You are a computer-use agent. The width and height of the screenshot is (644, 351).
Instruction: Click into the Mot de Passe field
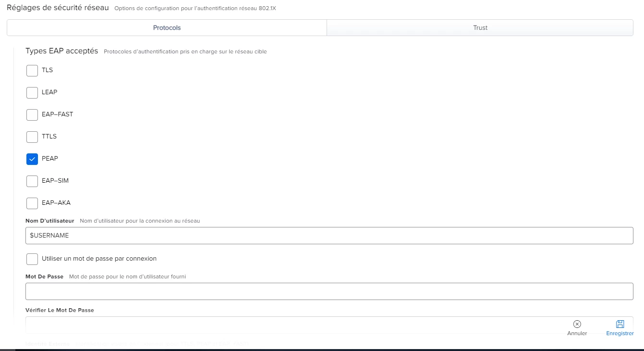pos(329,291)
